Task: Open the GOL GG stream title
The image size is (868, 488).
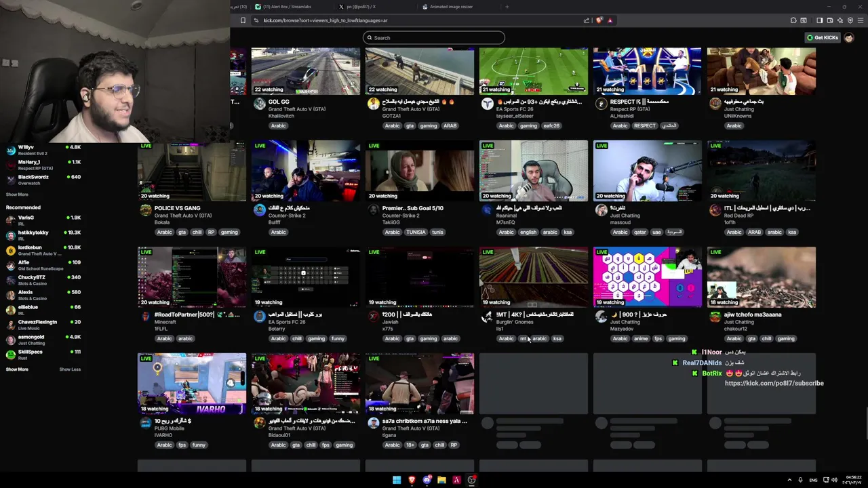Action: [x=279, y=102]
